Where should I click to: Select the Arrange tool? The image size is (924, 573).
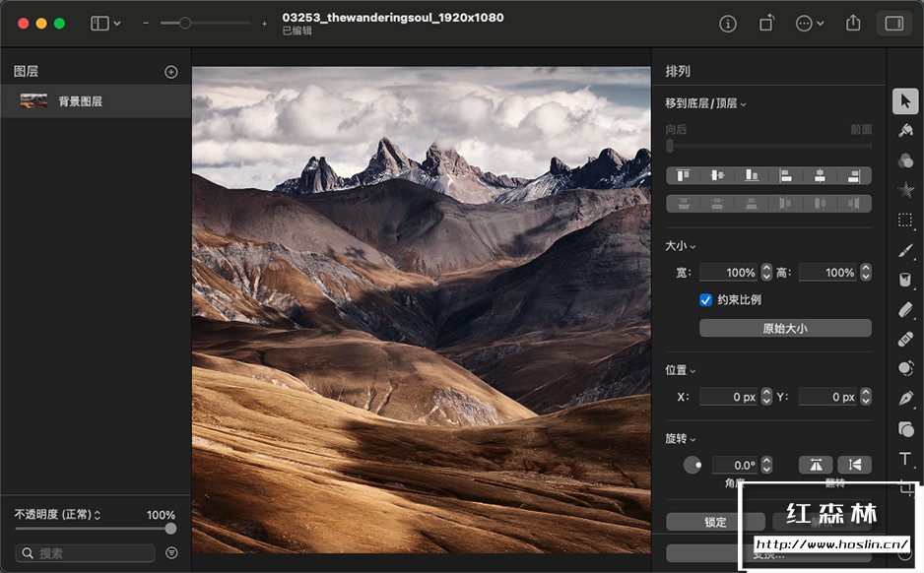click(x=906, y=102)
